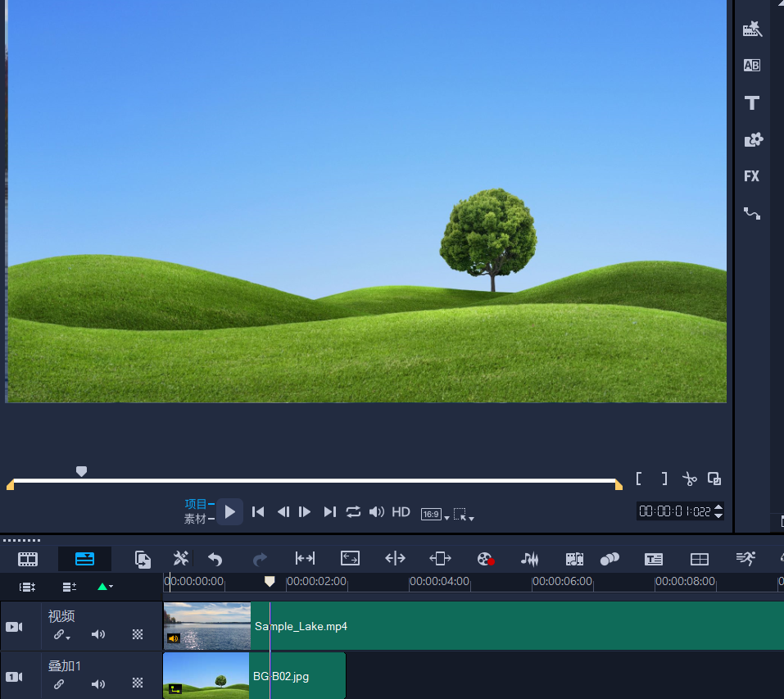This screenshot has width=784, height=699.
Task: Open the sound mixer tool
Action: [x=530, y=559]
